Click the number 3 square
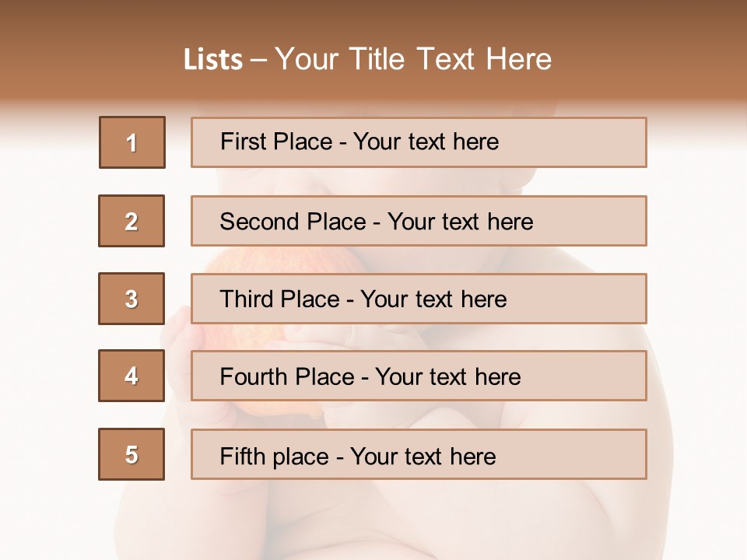The width and height of the screenshot is (747, 560). click(132, 299)
